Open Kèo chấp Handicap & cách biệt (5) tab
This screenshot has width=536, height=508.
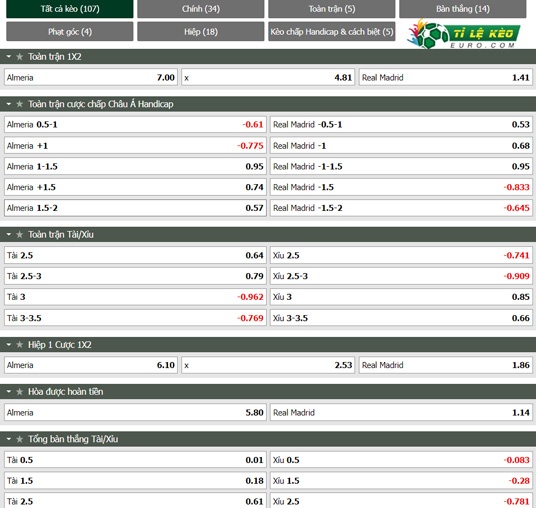332,31
